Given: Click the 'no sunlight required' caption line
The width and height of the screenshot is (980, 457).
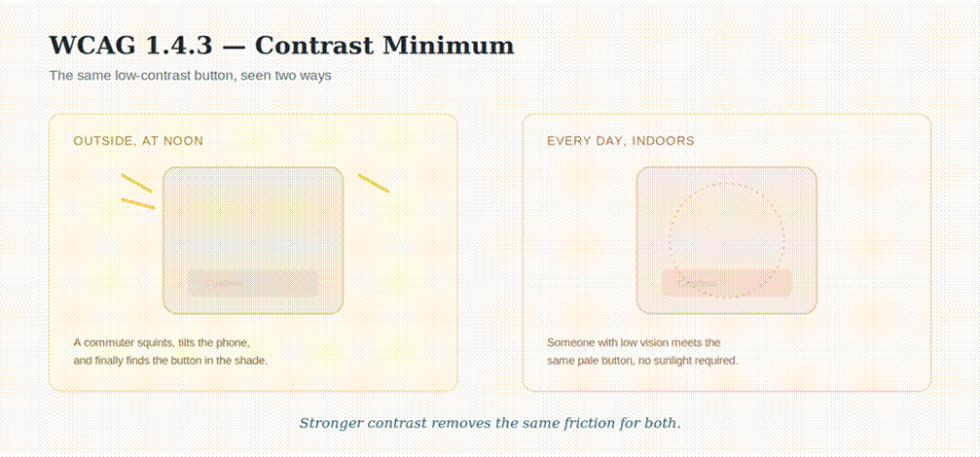Looking at the screenshot, I should (642, 360).
